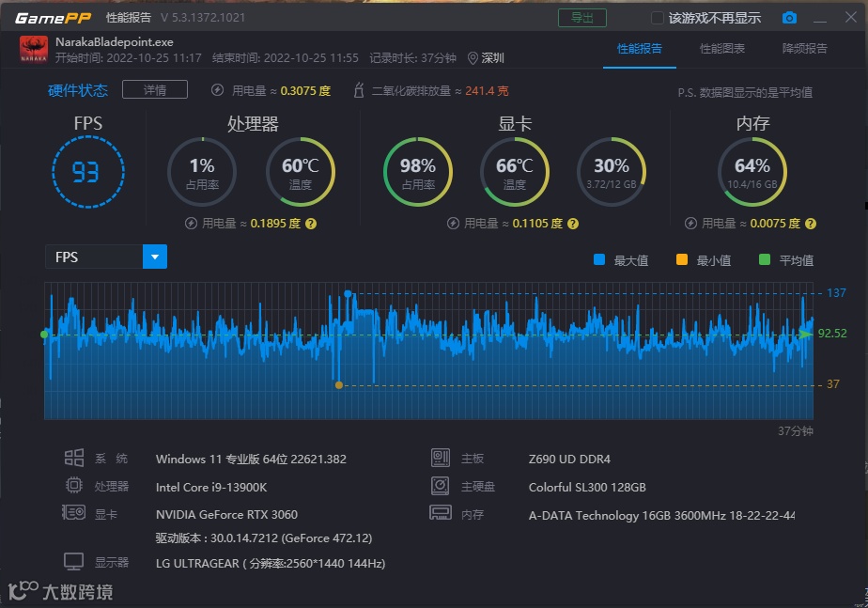Click the GPU 66℃ 温度 gauge
The width and height of the screenshot is (868, 608).
[x=515, y=172]
